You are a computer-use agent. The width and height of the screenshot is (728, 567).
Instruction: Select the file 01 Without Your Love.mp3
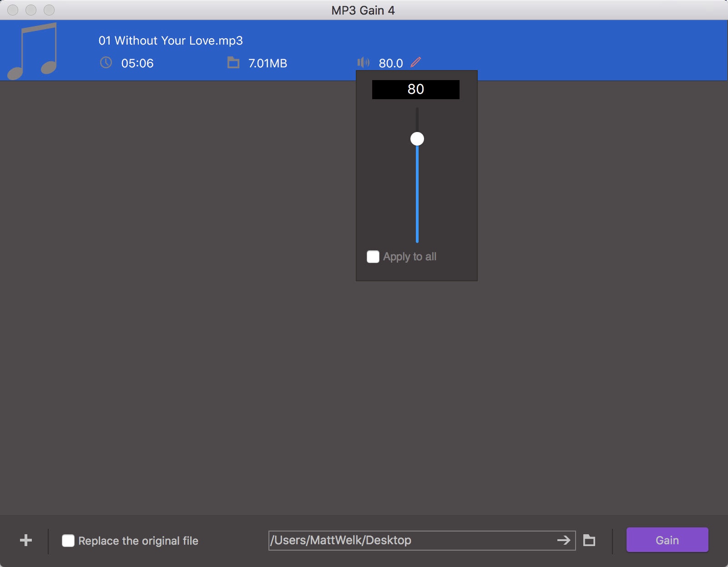[171, 40]
